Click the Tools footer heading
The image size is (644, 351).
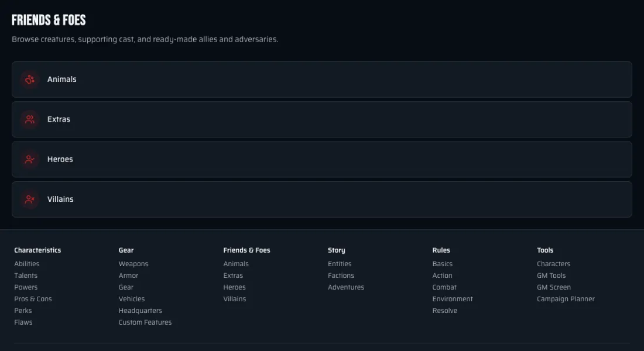click(x=545, y=250)
